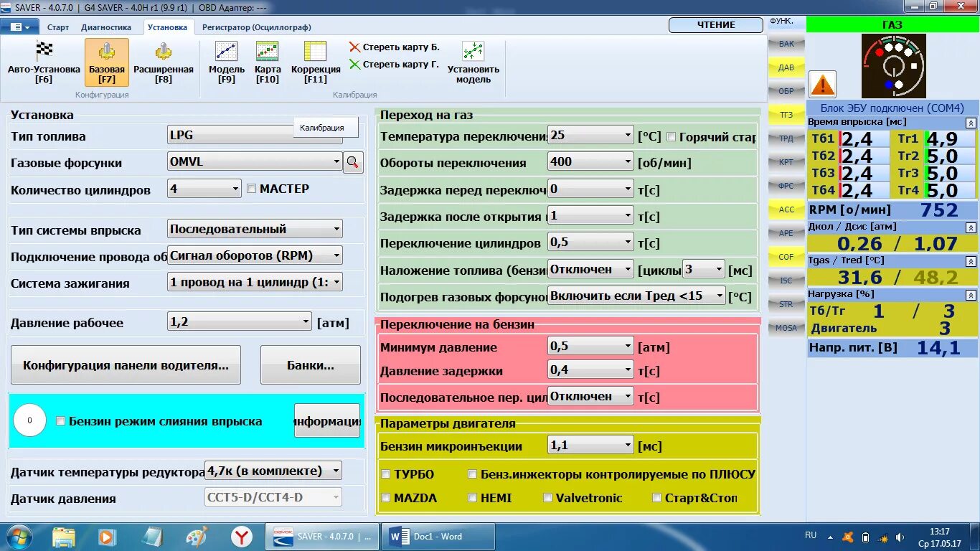The image size is (980, 551).
Task: Click the COF function button
Action: coord(786,257)
